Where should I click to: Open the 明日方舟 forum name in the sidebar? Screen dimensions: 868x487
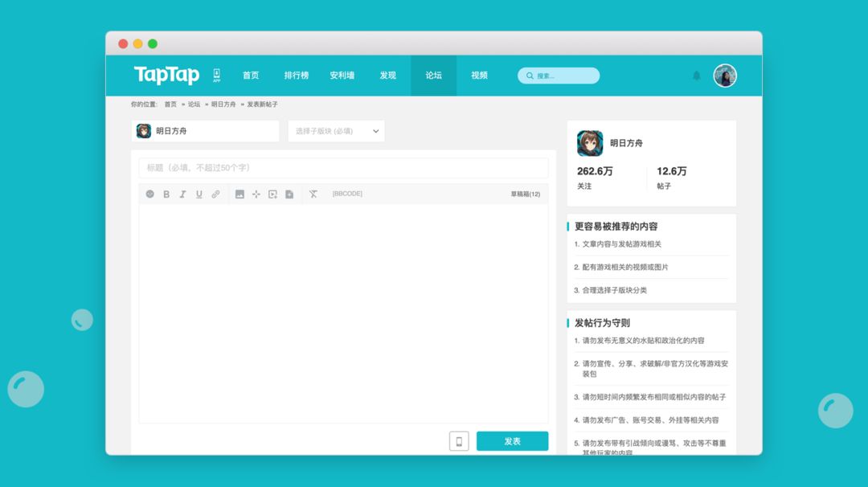tap(626, 143)
